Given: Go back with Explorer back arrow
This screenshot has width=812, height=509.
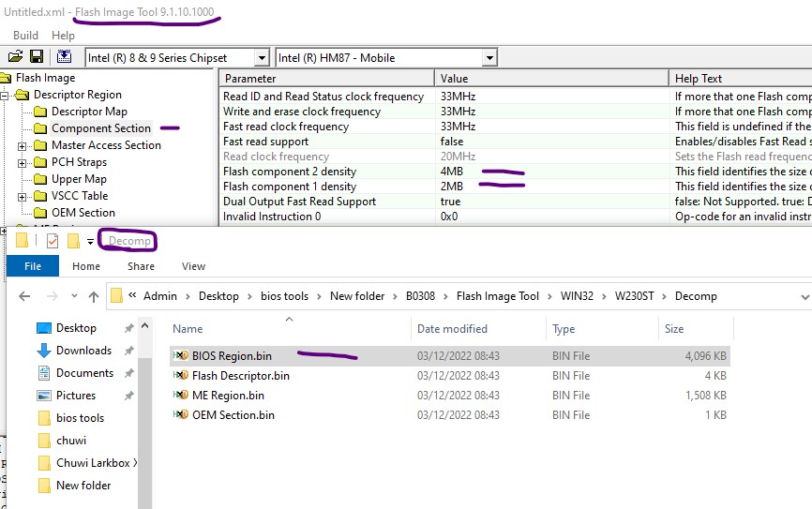Looking at the screenshot, I should point(24,296).
